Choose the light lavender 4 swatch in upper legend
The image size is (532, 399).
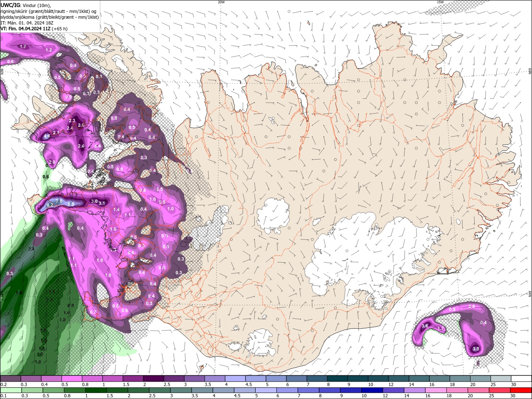[235, 379]
